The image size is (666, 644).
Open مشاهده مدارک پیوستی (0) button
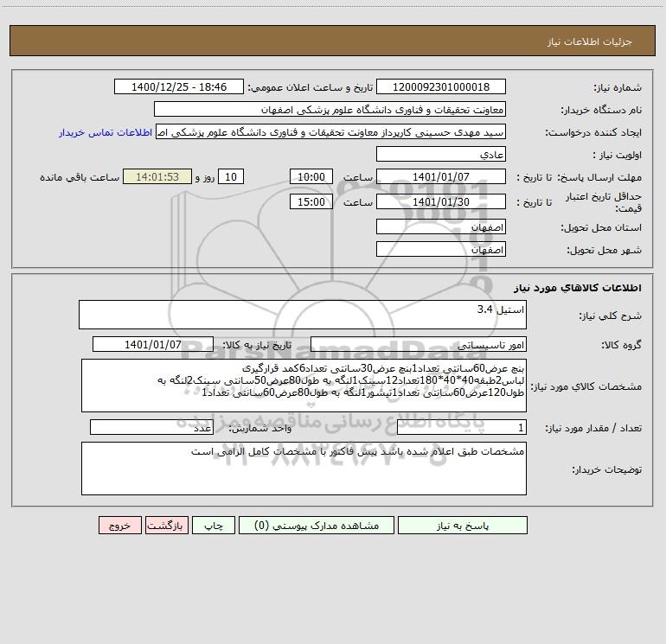pyautogui.click(x=316, y=526)
